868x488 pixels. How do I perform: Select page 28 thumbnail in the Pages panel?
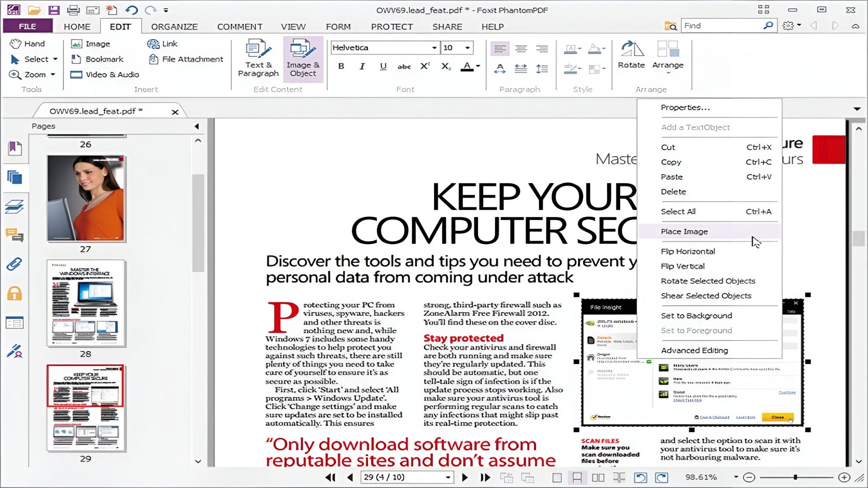(86, 304)
